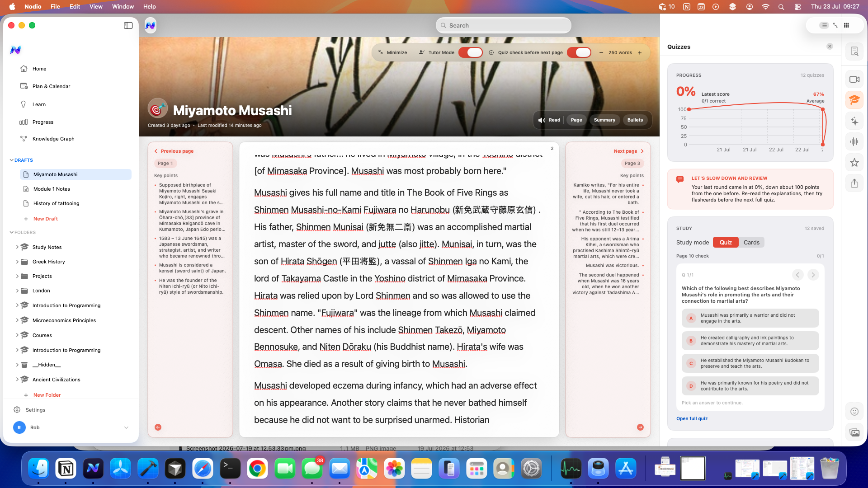
Task: Toggle Quiz check before next page switch
Action: (579, 52)
